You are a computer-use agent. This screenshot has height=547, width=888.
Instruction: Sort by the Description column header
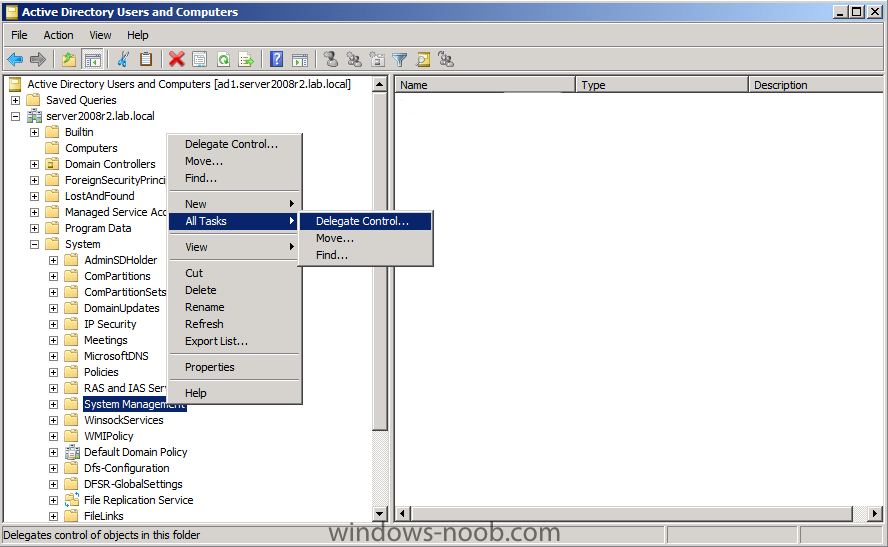(x=816, y=85)
